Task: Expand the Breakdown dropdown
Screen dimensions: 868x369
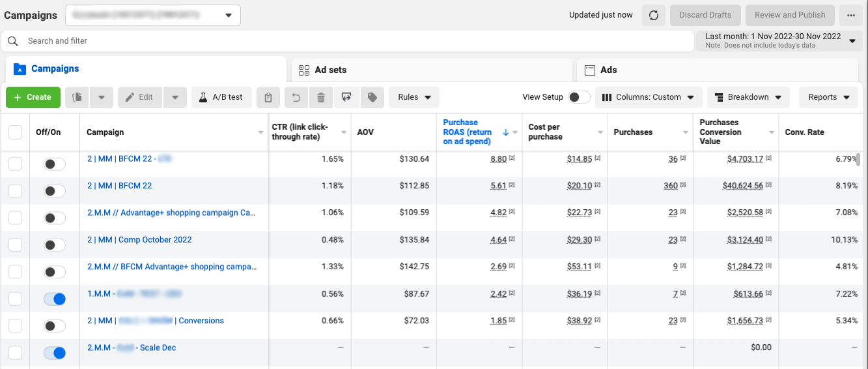Action: point(748,97)
